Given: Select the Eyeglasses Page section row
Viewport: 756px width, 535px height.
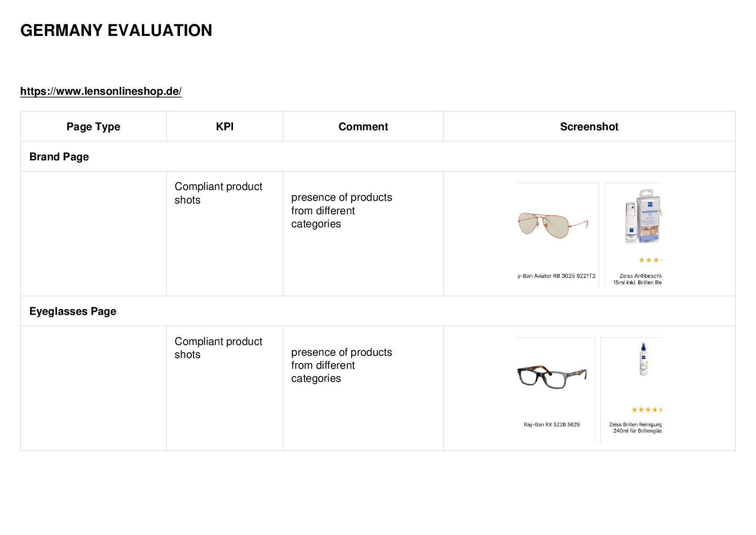Looking at the screenshot, I should (378, 311).
